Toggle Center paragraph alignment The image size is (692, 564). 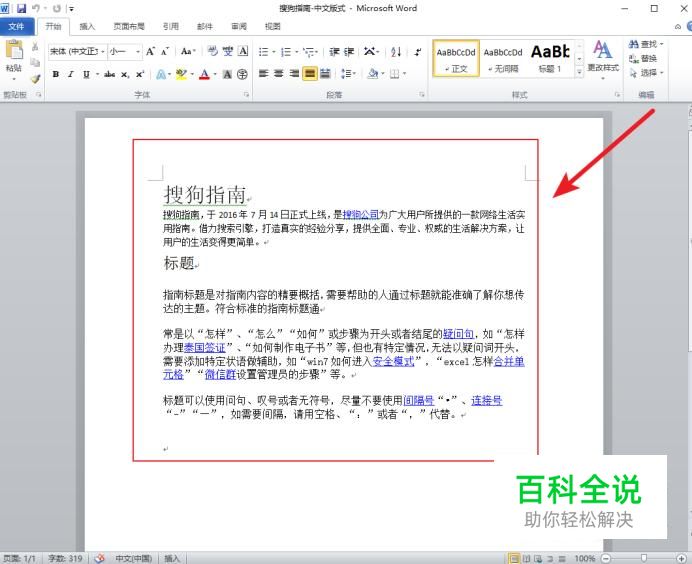coord(279,74)
